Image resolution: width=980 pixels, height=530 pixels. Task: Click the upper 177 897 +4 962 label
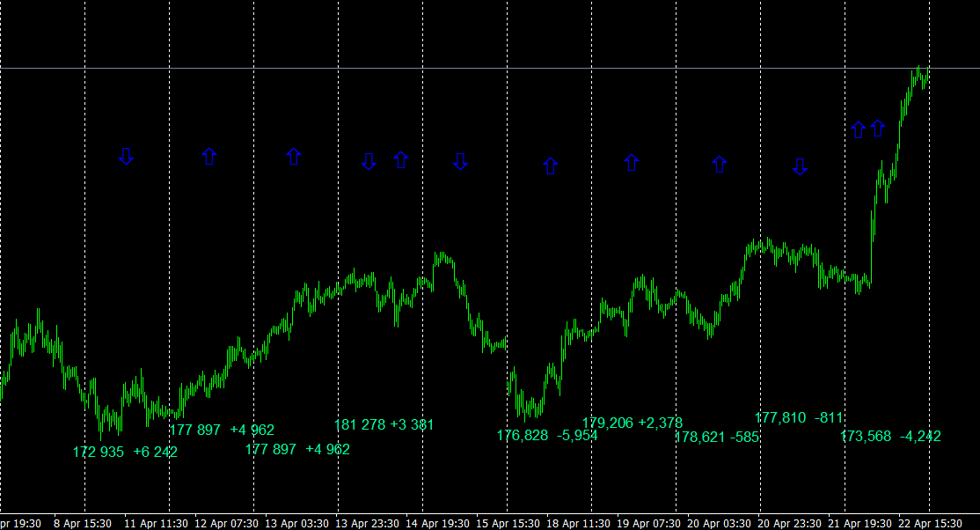coord(222,430)
